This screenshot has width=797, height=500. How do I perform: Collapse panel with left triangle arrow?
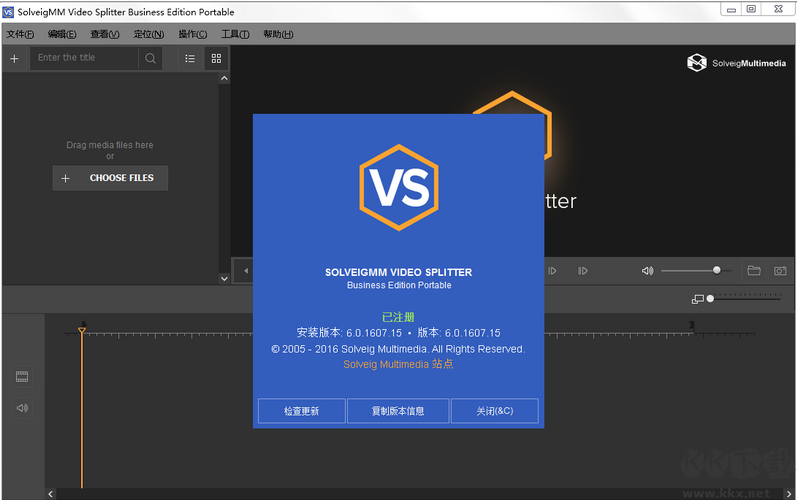(245, 271)
